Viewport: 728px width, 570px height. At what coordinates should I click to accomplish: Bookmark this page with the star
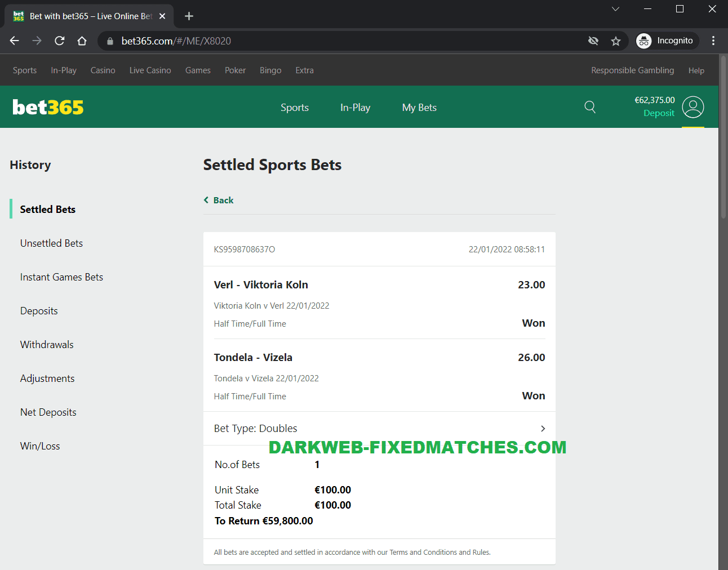point(616,41)
